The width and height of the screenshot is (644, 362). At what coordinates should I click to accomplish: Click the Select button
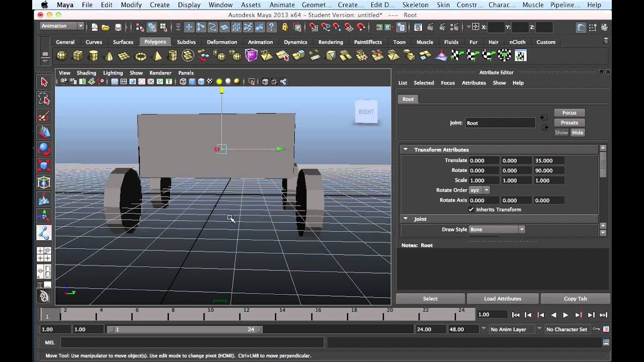coord(430,299)
